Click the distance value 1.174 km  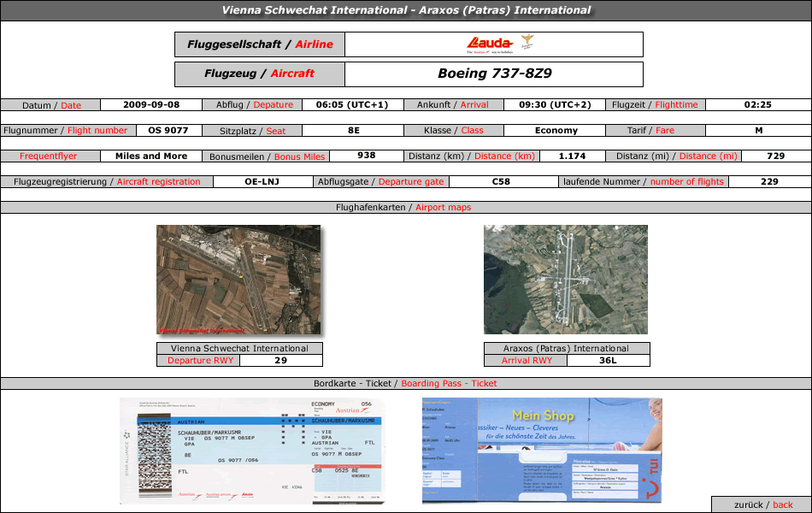tap(572, 156)
